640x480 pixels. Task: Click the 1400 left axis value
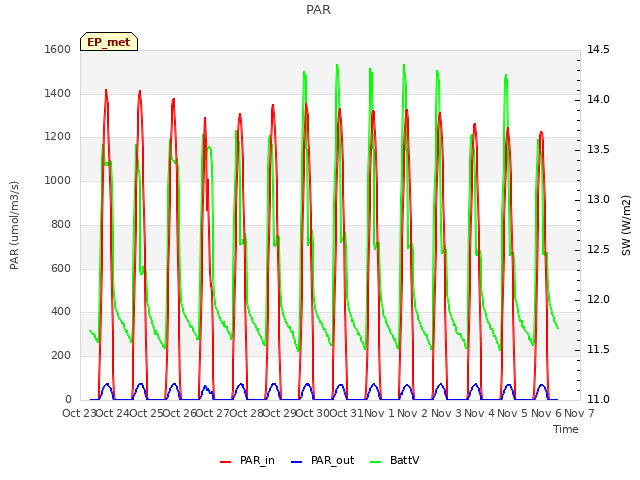58,93
